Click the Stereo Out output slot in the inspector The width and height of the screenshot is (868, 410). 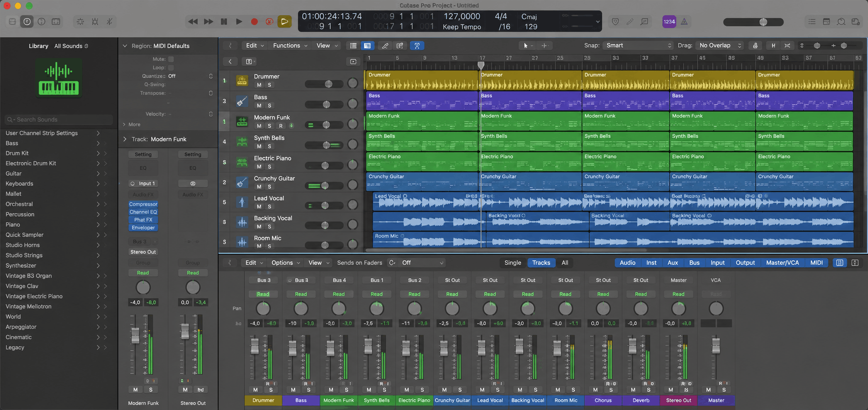coord(143,252)
